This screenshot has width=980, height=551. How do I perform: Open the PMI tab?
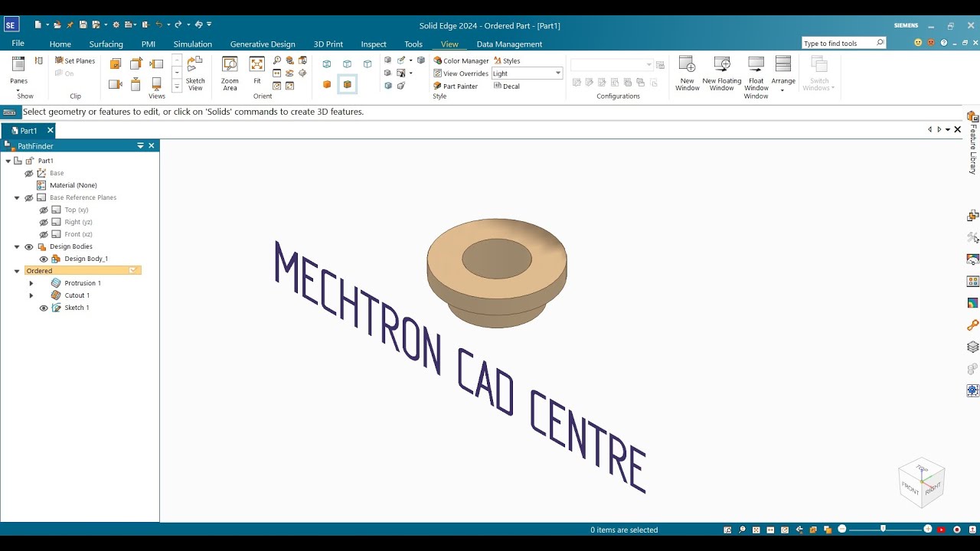point(149,44)
